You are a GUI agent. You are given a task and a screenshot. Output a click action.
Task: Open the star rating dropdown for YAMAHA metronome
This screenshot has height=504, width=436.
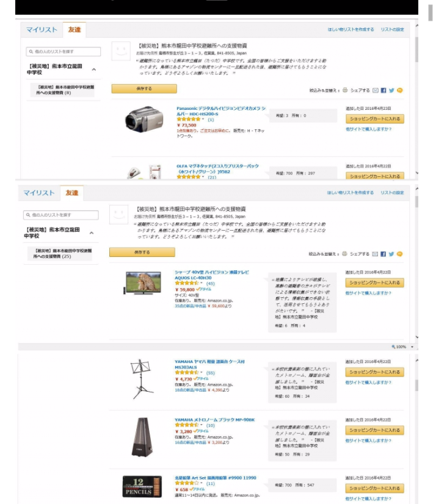[202, 425]
